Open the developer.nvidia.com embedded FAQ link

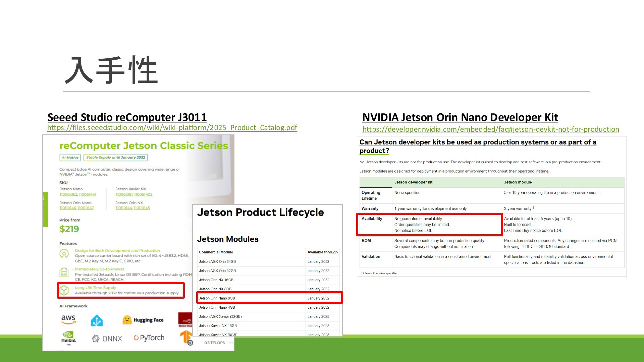[491, 129]
